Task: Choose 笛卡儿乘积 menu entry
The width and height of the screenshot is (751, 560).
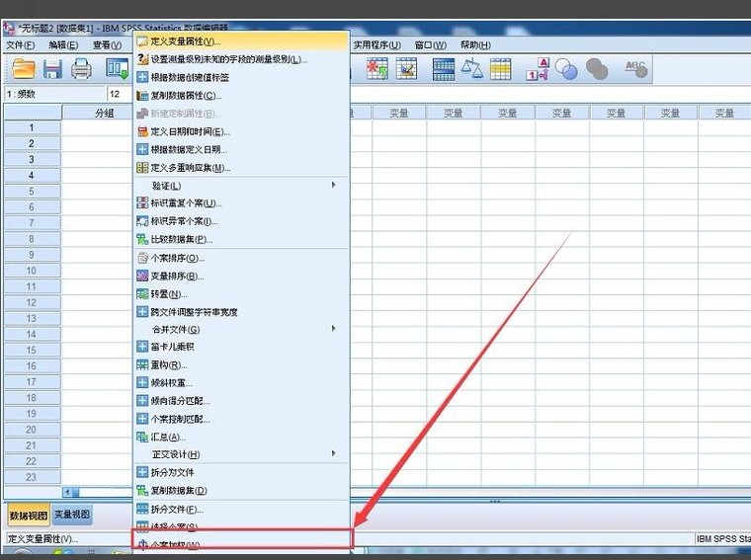Action: [241, 347]
